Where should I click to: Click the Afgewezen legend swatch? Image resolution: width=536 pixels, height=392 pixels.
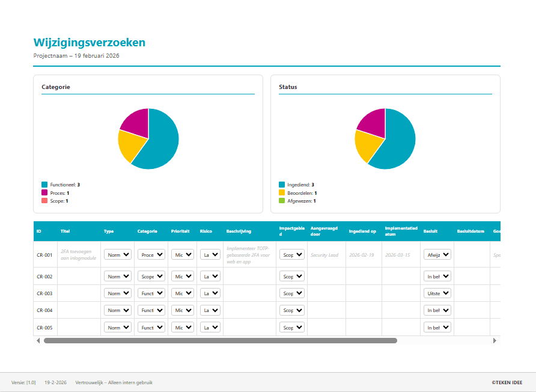coord(280,200)
